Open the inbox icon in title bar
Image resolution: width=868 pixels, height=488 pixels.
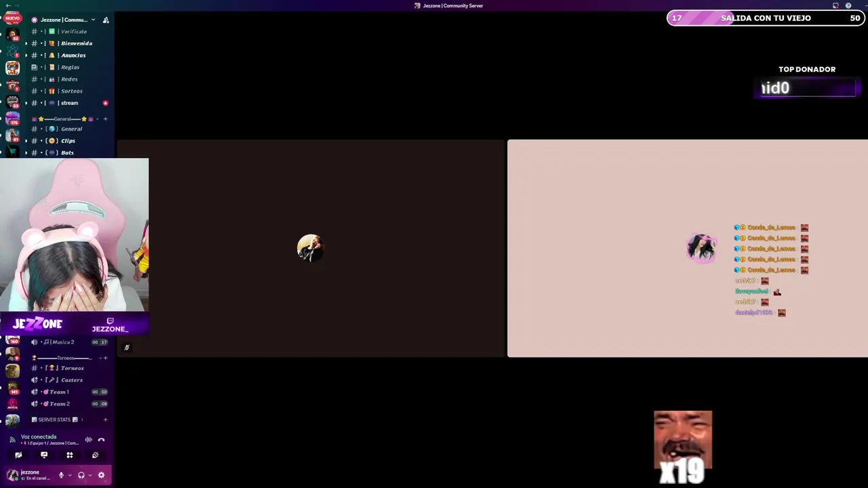835,5
